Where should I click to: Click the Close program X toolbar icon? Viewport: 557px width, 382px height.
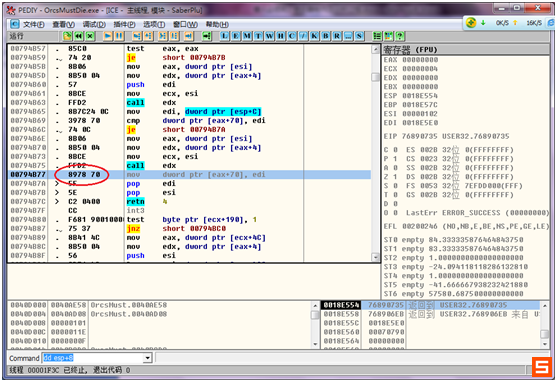pos(90,36)
